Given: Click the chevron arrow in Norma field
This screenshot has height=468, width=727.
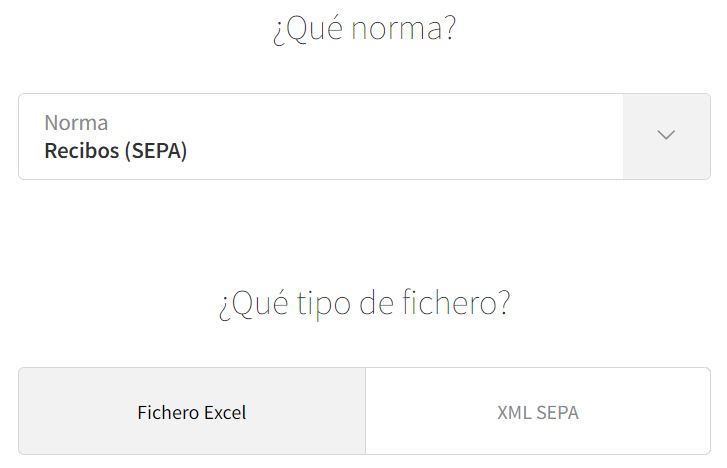Looking at the screenshot, I should [666, 135].
